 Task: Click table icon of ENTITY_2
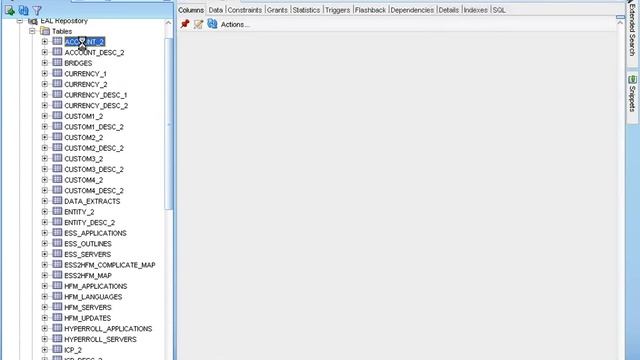(58, 211)
